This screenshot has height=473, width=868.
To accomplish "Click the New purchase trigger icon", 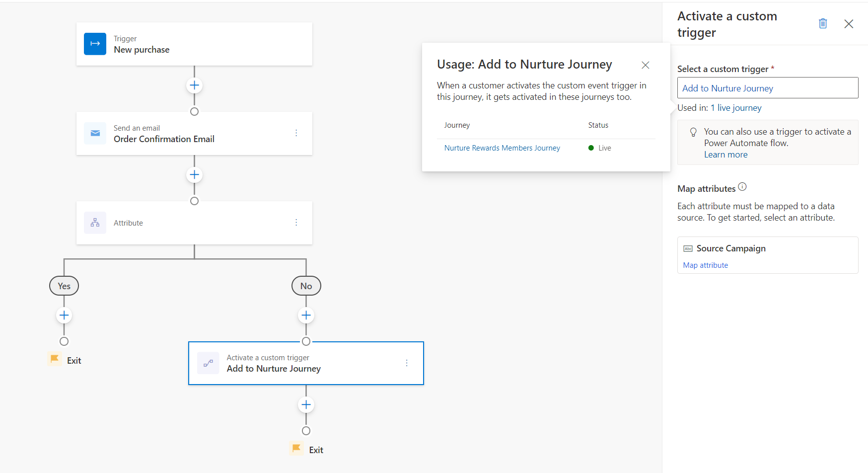I will coord(95,44).
